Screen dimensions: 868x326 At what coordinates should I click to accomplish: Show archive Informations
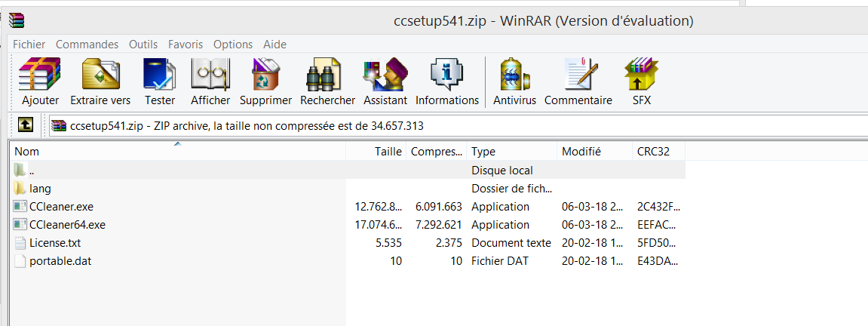click(447, 82)
